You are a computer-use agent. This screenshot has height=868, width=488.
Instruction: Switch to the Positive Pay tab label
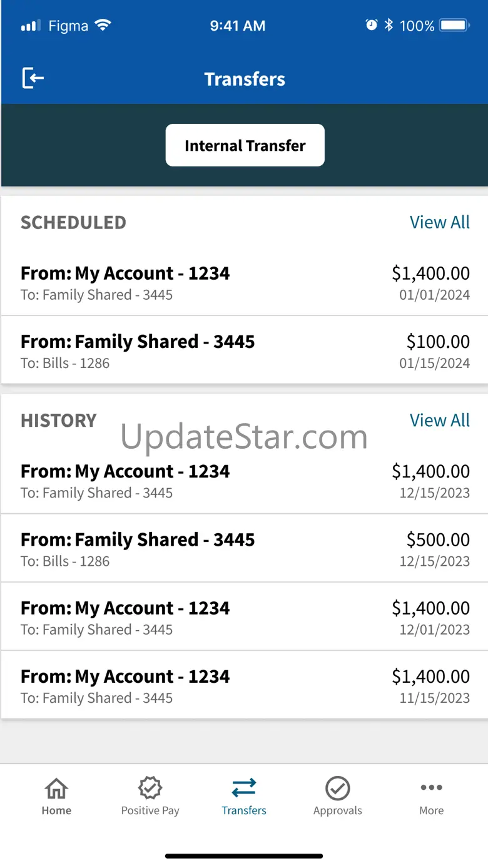(150, 810)
